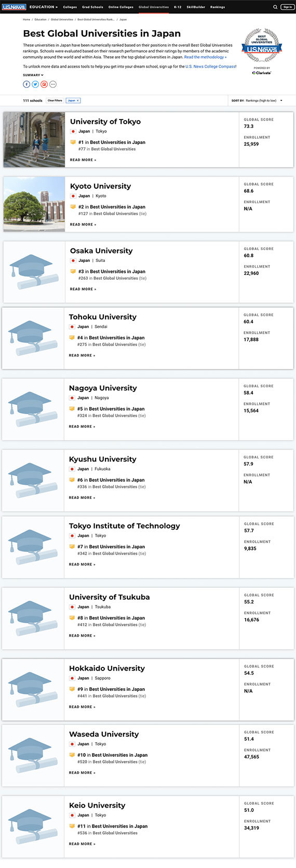
Task: Open the Global Universities tab
Action: pyautogui.click(x=154, y=7)
